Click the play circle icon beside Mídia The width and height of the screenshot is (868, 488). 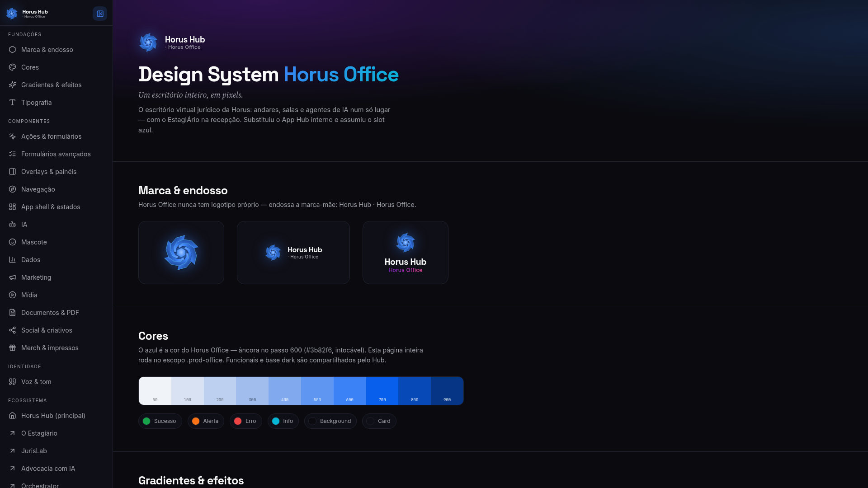pos(12,295)
